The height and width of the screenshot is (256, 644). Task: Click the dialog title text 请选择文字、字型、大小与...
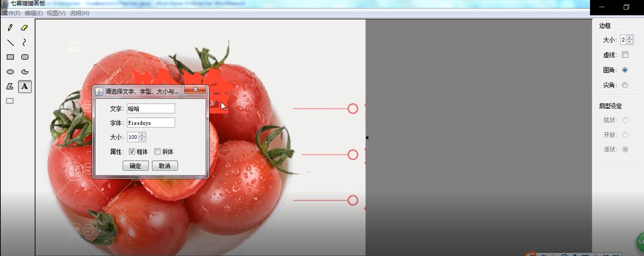point(142,92)
